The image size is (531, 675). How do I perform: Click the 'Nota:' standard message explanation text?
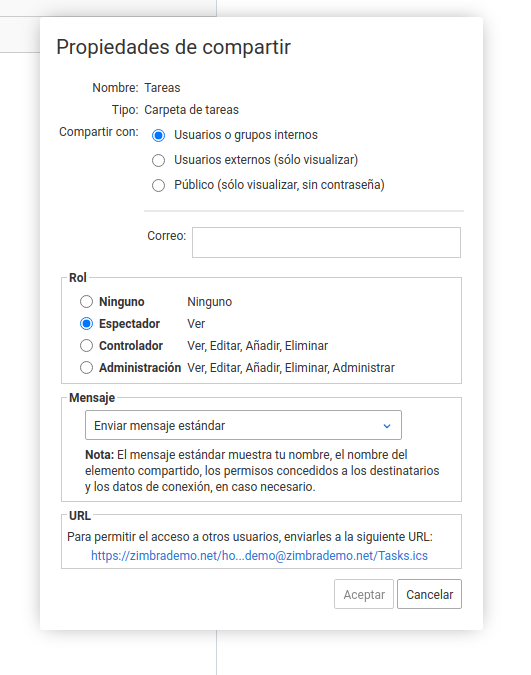tap(262, 471)
